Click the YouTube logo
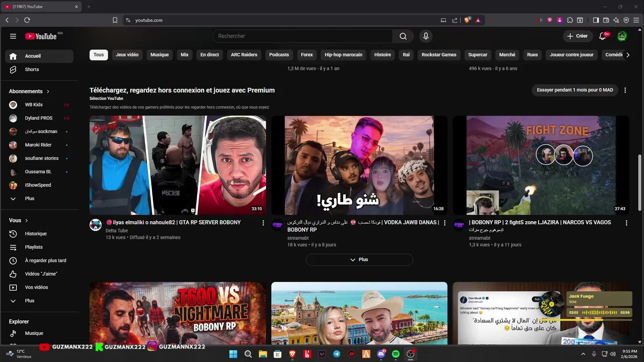This screenshot has width=644, height=362. pyautogui.click(x=41, y=36)
